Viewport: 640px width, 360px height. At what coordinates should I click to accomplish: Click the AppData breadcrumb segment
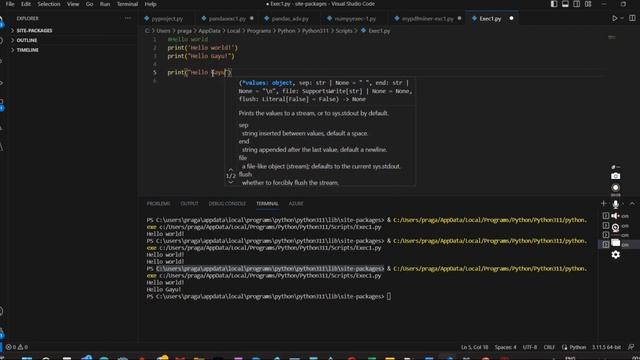point(209,31)
